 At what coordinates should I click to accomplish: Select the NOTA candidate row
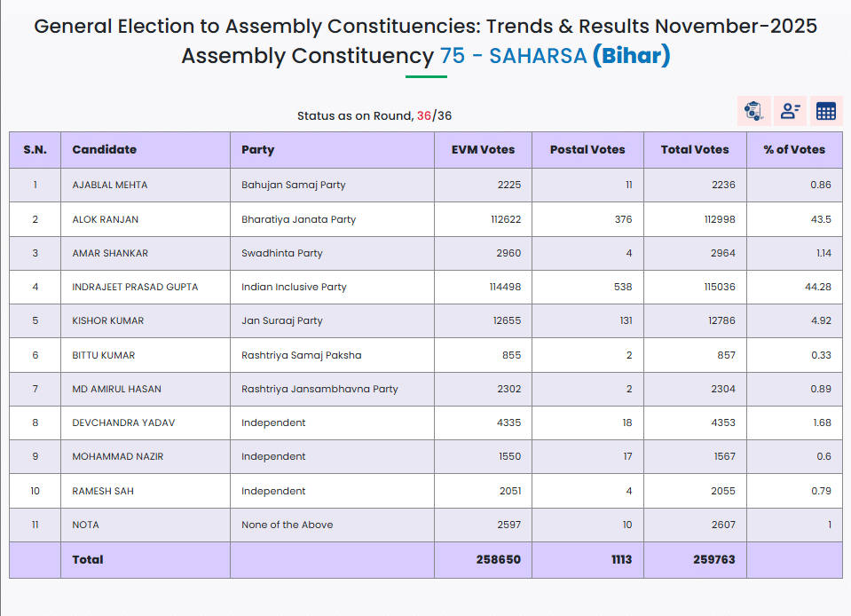pos(86,525)
